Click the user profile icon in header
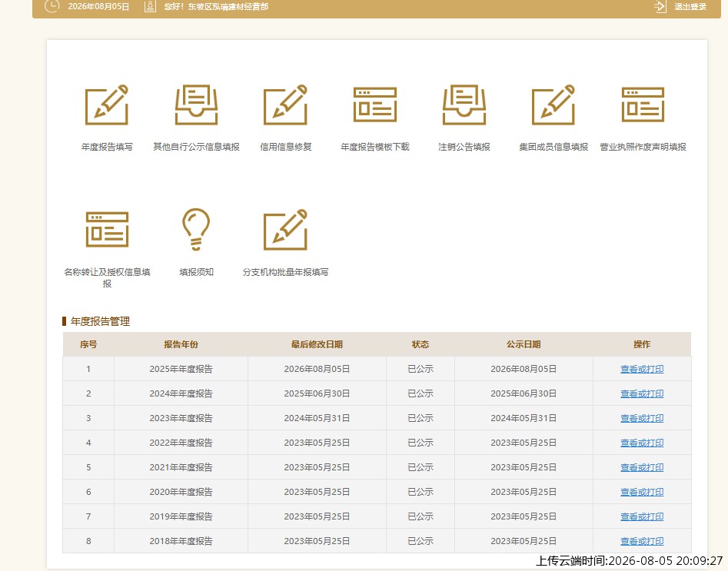Image resolution: width=728 pixels, height=571 pixels. pyautogui.click(x=150, y=6)
